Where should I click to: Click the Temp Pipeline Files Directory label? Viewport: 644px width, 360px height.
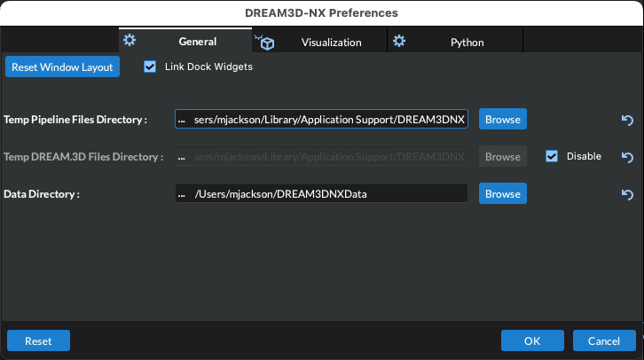click(x=75, y=120)
